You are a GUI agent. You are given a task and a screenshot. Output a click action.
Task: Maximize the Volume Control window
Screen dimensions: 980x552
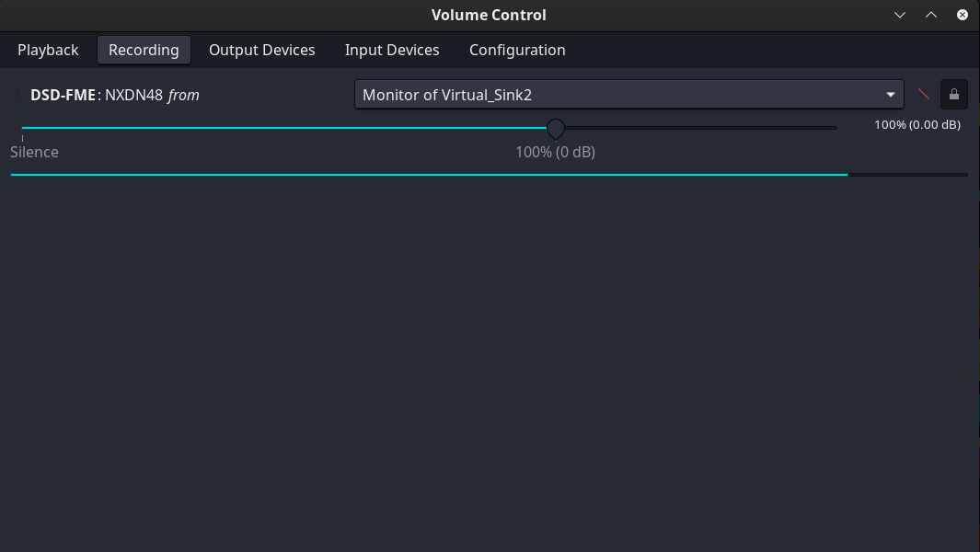pyautogui.click(x=931, y=15)
